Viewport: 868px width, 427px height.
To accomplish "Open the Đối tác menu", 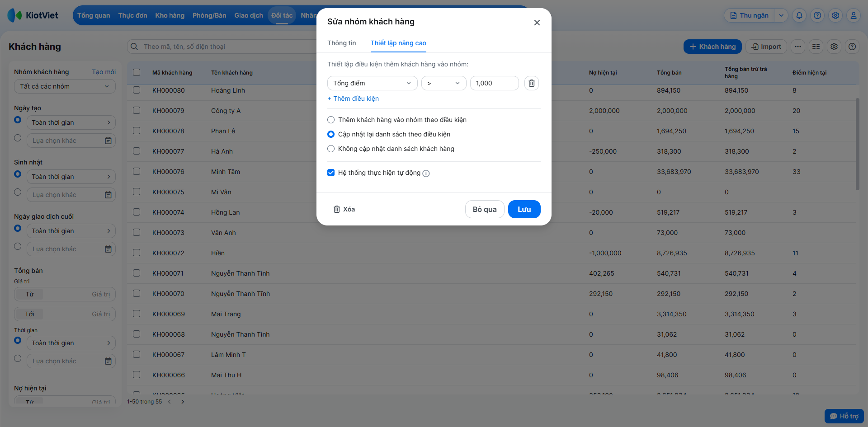I will (x=282, y=15).
